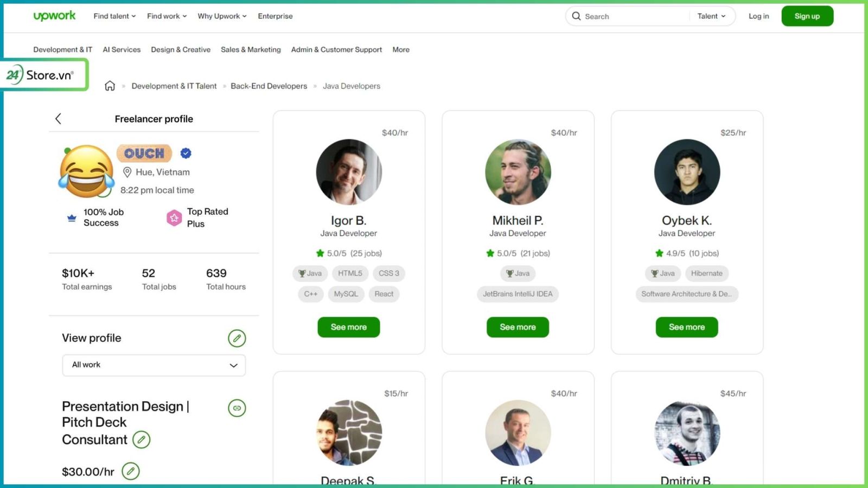
Task: Click the laughing emoji profile avatar
Action: point(86,171)
